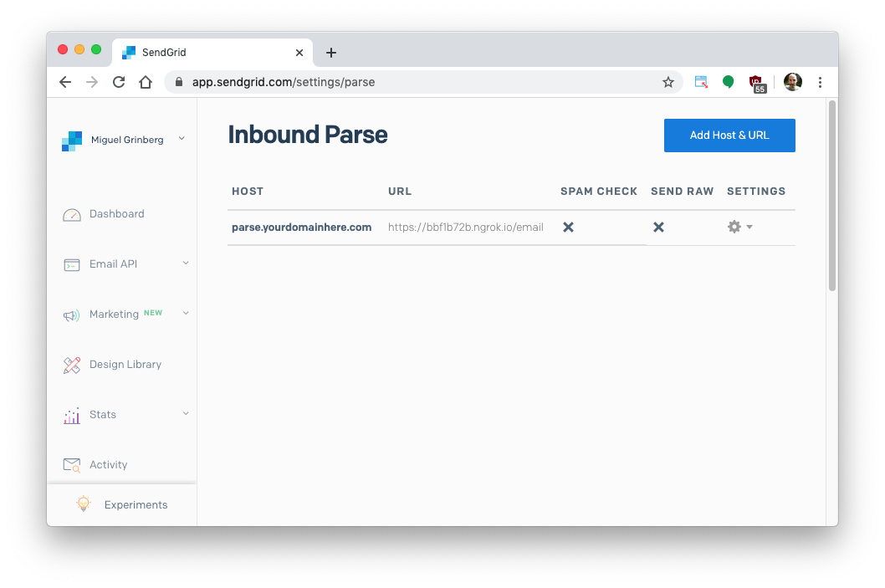Click the Activity envelope icon
This screenshot has width=885, height=588.
point(72,465)
